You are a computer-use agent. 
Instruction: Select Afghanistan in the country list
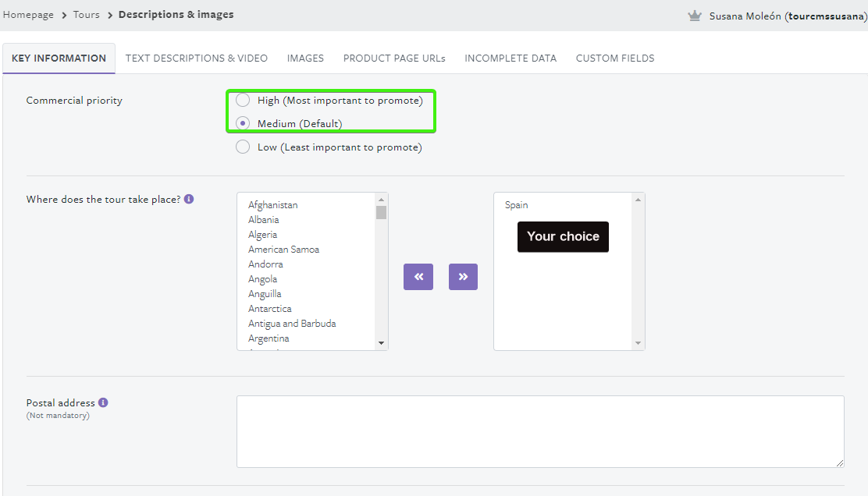pyautogui.click(x=272, y=204)
